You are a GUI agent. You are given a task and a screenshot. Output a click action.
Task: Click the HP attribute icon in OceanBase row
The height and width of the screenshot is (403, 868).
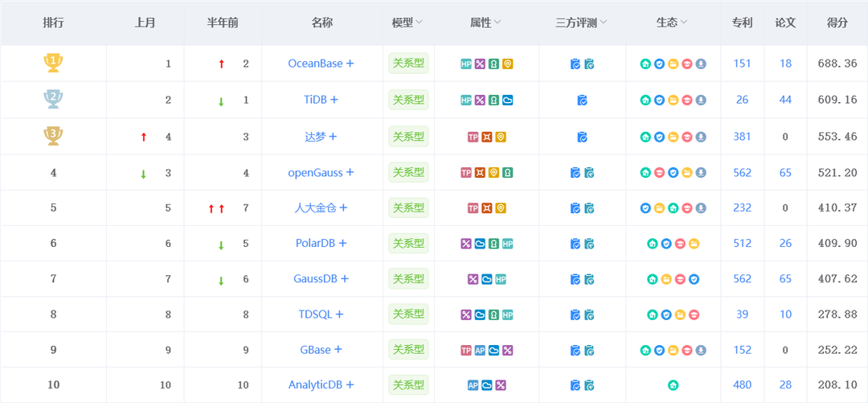point(466,64)
